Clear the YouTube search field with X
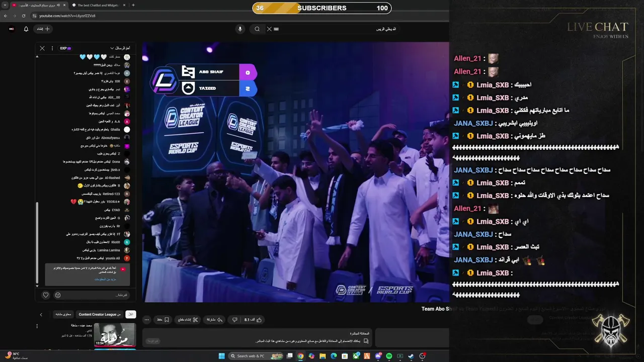 (x=269, y=29)
